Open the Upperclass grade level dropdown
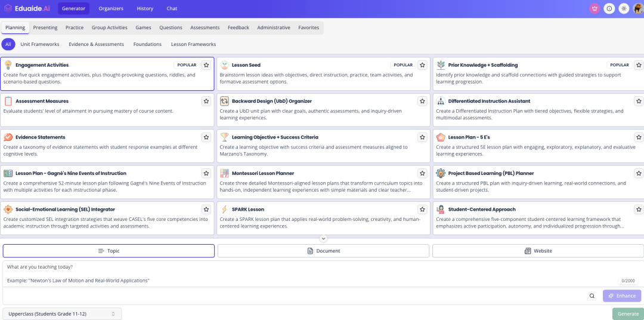 coord(62,313)
